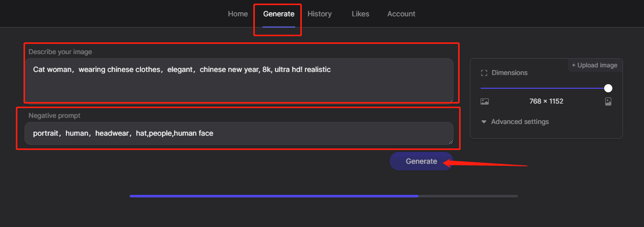The height and width of the screenshot is (227, 644).
Task: Focus the Negative prompt text area
Action: (239, 134)
